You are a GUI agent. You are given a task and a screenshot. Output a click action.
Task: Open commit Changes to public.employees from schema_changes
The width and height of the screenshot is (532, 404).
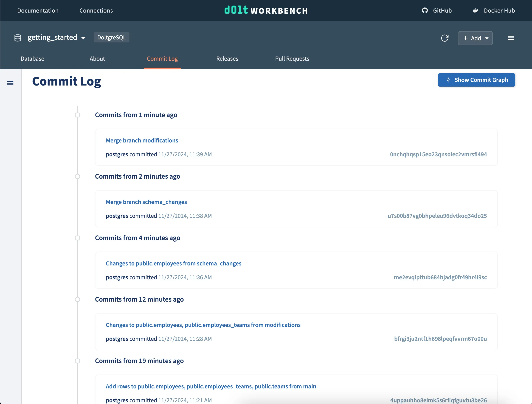[174, 263]
